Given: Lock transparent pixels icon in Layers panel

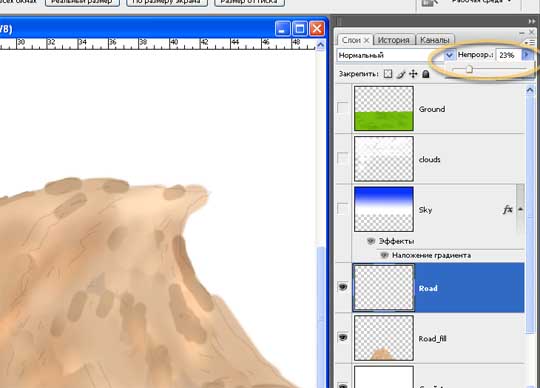Looking at the screenshot, I should 388,74.
